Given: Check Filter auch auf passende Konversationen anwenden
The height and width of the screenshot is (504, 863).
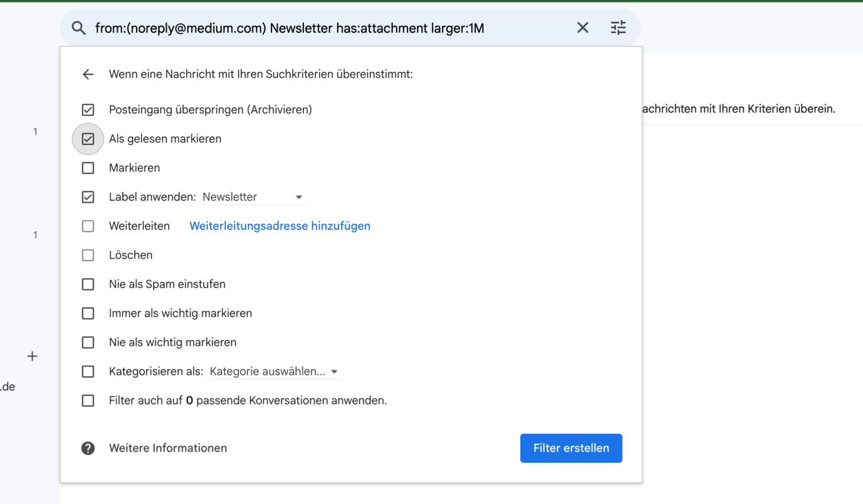Looking at the screenshot, I should 88,400.
